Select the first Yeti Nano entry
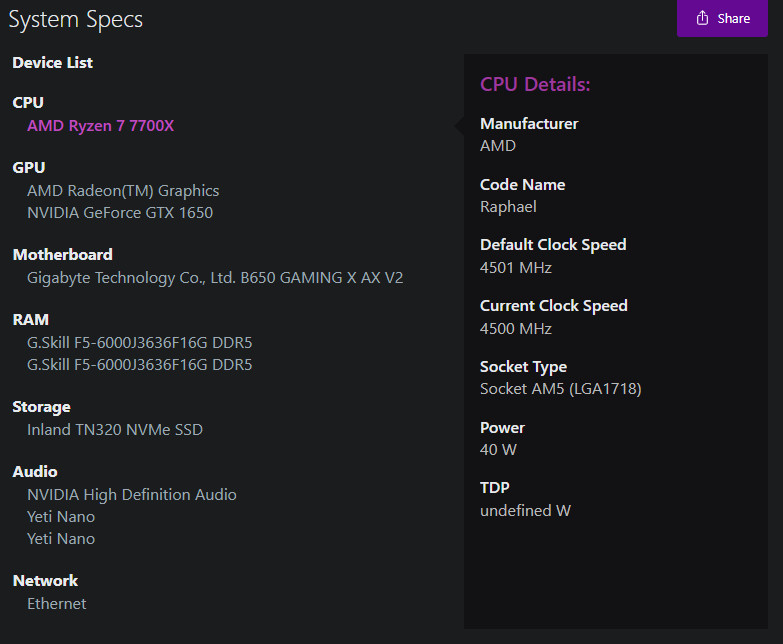 pyautogui.click(x=61, y=517)
